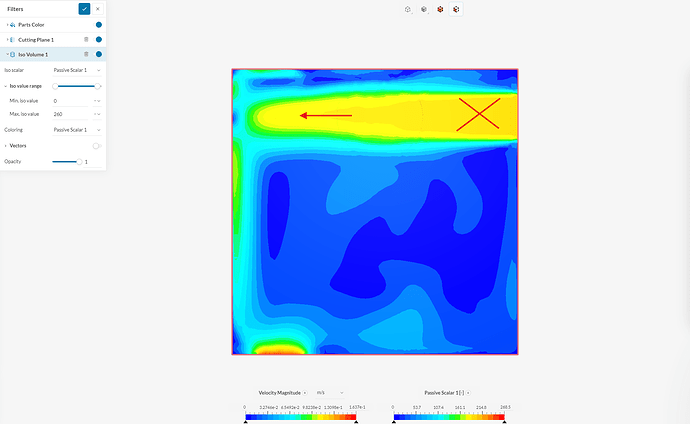Click the Velocity legend minimum marker
Image resolution: width=690 pixels, height=424 pixels.
246,422
